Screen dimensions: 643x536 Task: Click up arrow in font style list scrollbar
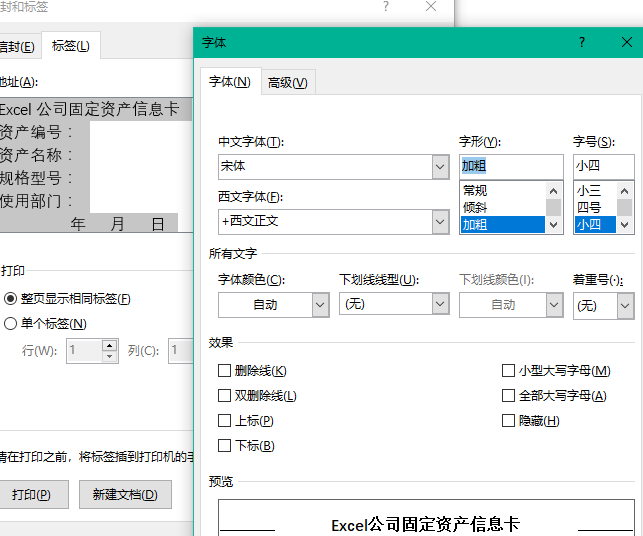(x=553, y=191)
